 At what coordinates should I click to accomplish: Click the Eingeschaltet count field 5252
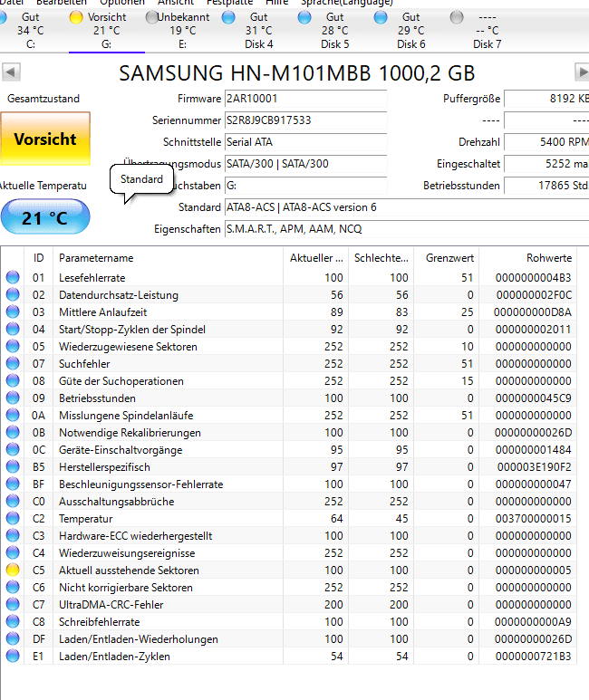pos(547,164)
